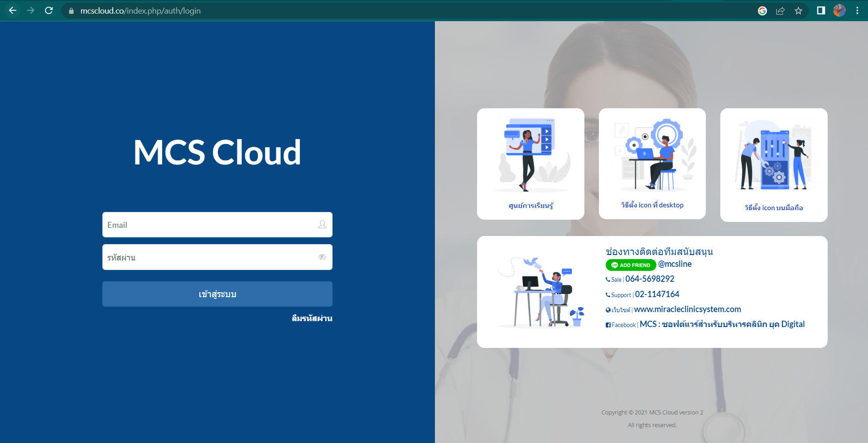Go back to the previous page
The height and width of the screenshot is (443, 868).
pos(13,10)
